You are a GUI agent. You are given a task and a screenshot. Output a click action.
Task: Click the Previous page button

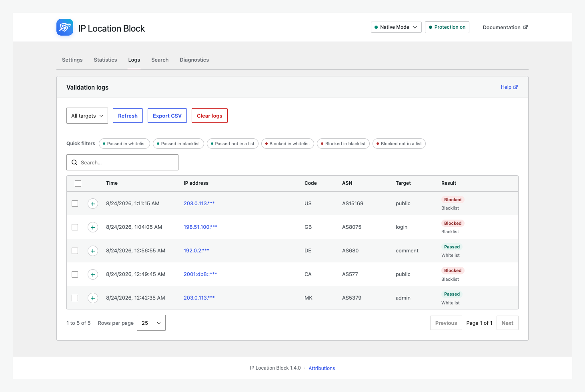click(x=446, y=323)
